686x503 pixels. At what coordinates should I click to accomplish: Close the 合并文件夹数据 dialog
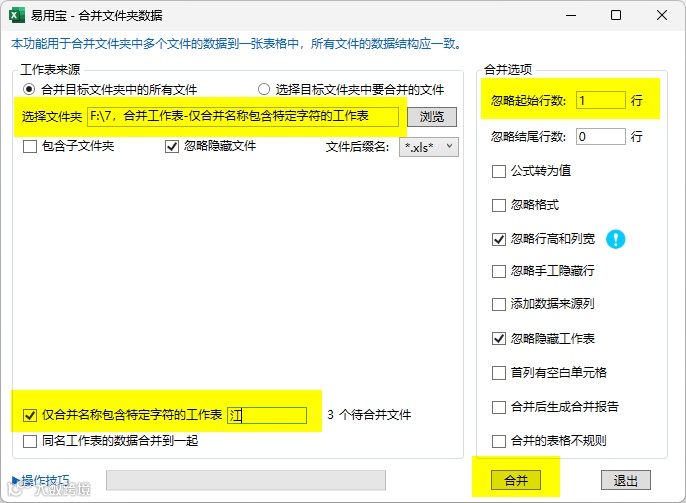[x=662, y=16]
